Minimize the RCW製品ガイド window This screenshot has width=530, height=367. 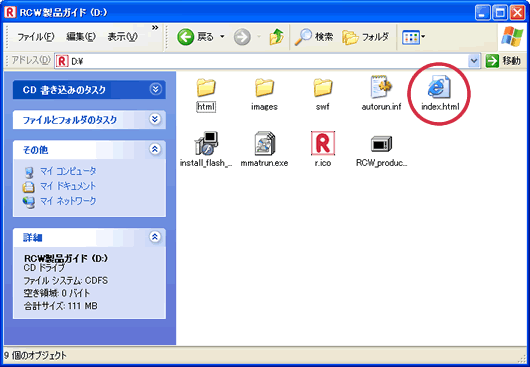(x=482, y=13)
